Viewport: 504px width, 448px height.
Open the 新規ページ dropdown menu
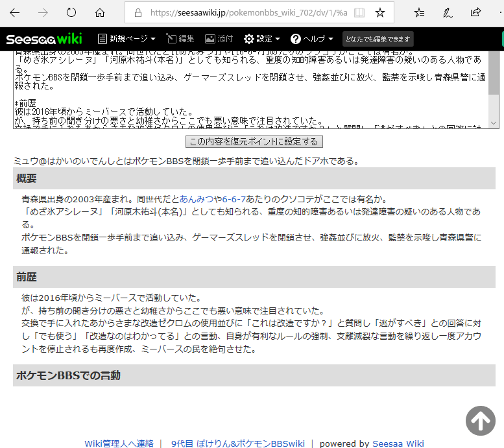pyautogui.click(x=126, y=39)
